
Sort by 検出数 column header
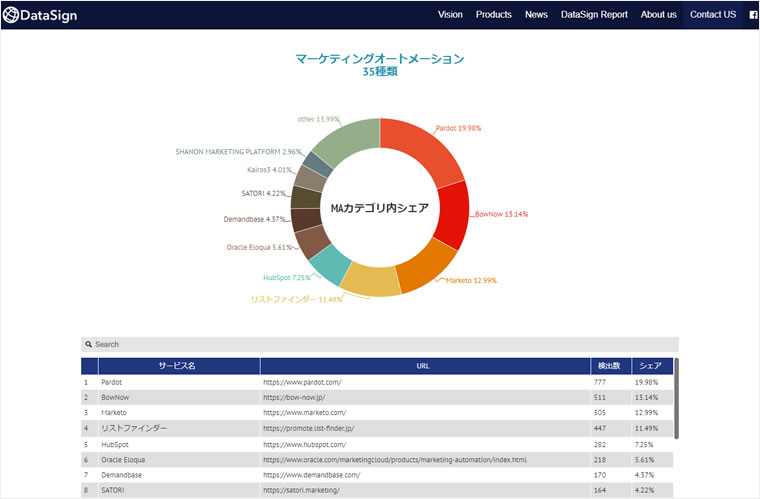tap(609, 366)
